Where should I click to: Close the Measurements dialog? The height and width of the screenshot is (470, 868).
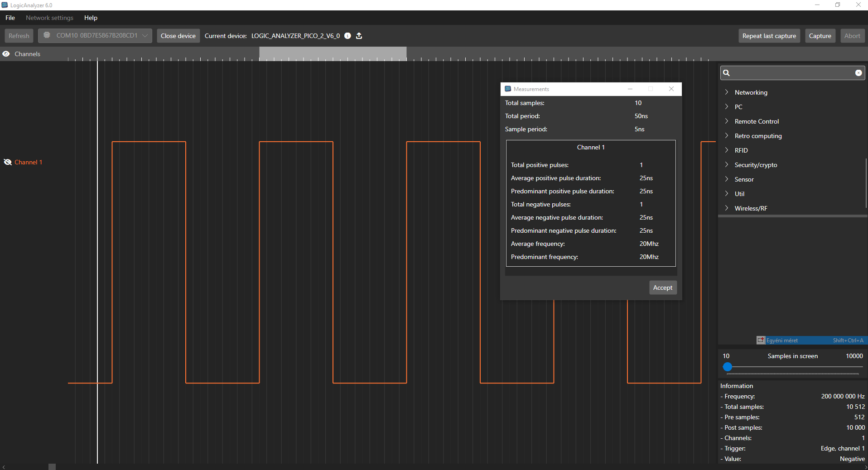[x=671, y=89]
